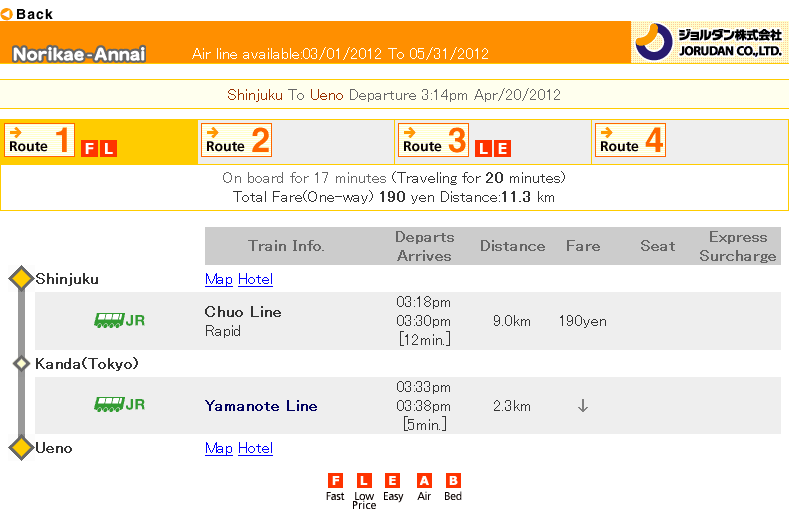Click the '03:38pm' arrival time

coord(424,406)
